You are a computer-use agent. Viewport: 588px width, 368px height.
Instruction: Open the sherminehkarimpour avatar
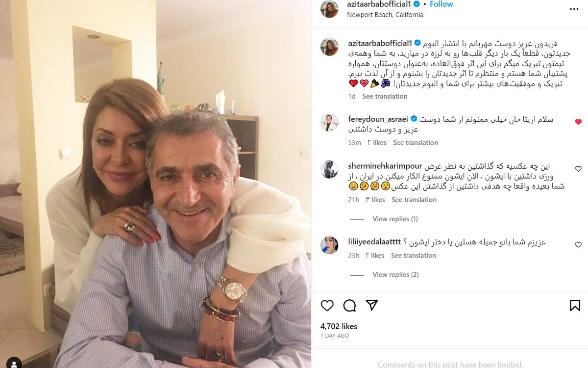click(329, 170)
